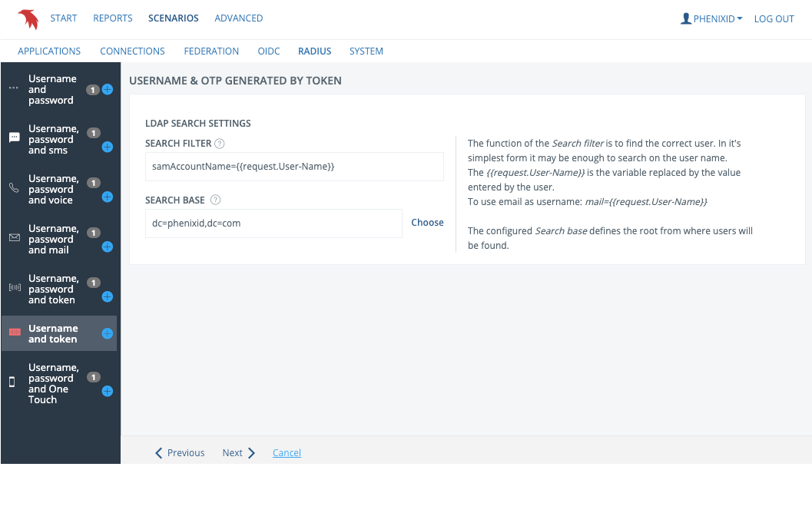Click the plus icon on Username and password
This screenshot has height=513, width=812.
107,89
